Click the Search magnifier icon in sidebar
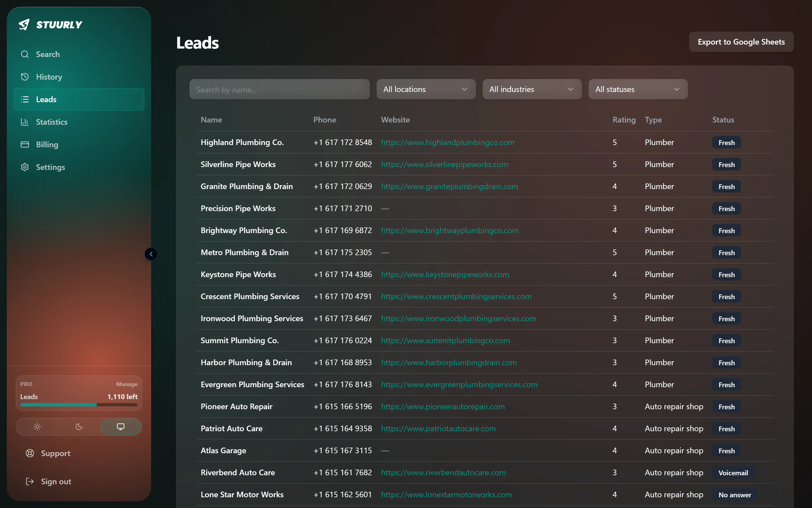The image size is (812, 508). pos(25,54)
